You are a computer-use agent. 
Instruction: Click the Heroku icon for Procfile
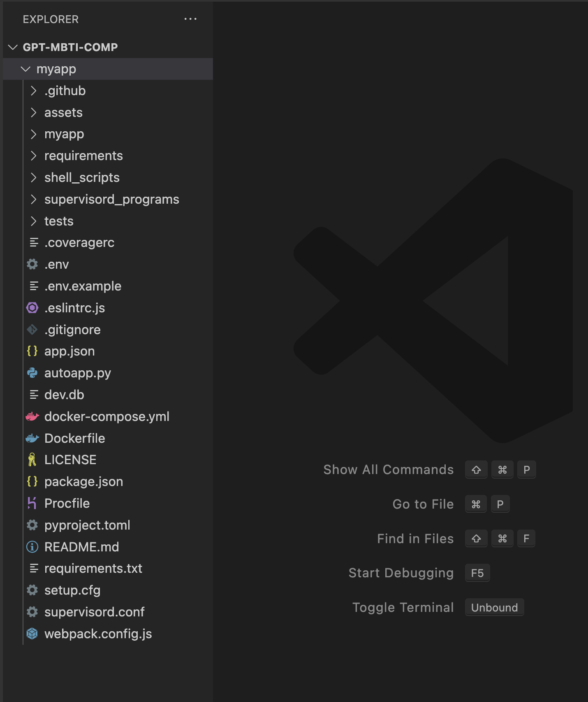[32, 503]
